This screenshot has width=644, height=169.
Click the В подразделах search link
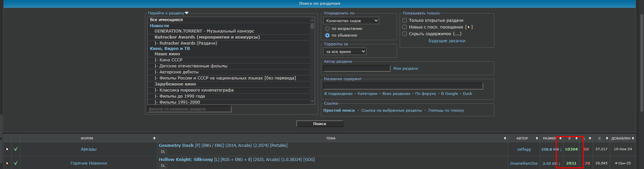[338, 94]
